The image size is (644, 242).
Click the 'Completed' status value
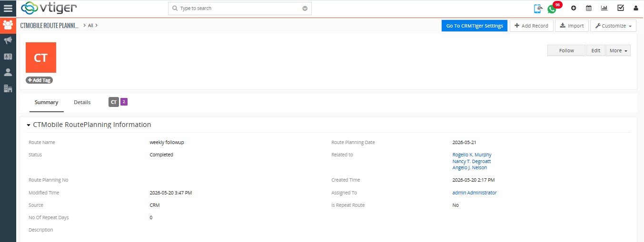(161, 155)
